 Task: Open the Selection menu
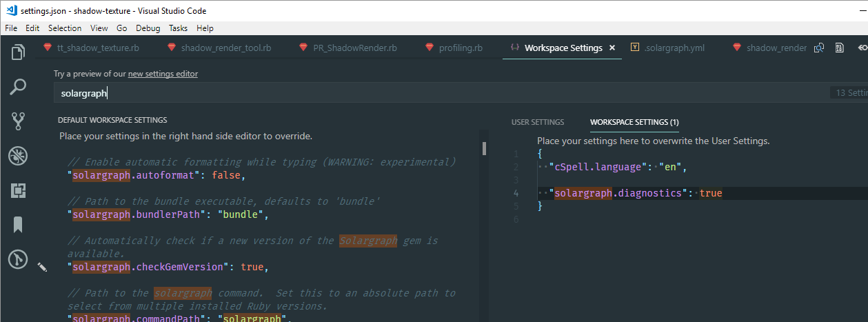click(65, 28)
